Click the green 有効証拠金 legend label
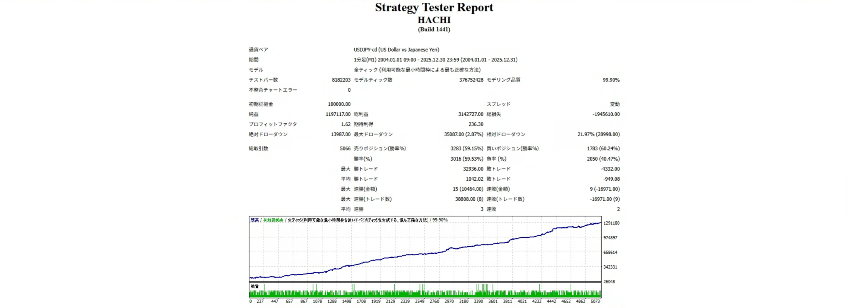868x308 pixels. [x=273, y=220]
